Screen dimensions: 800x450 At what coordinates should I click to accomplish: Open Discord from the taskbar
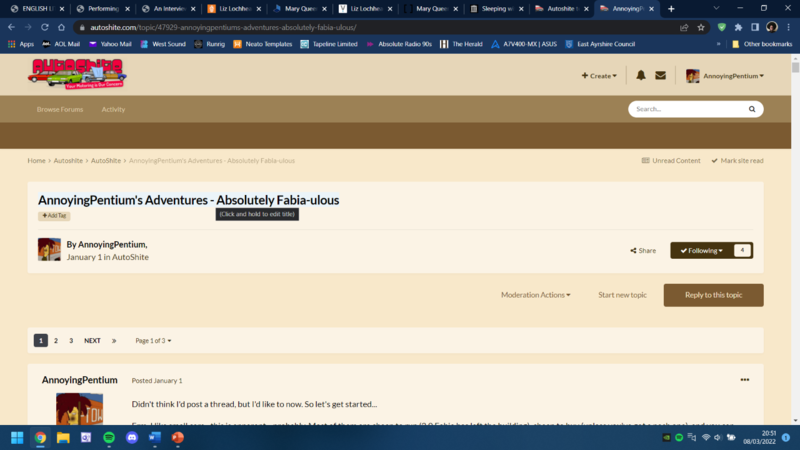pyautogui.click(x=132, y=438)
